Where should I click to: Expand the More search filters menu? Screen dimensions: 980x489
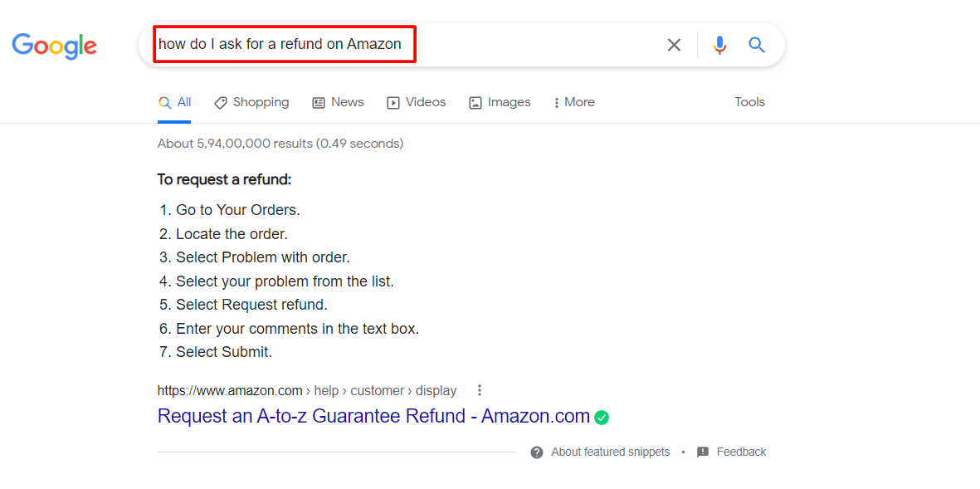tap(573, 102)
